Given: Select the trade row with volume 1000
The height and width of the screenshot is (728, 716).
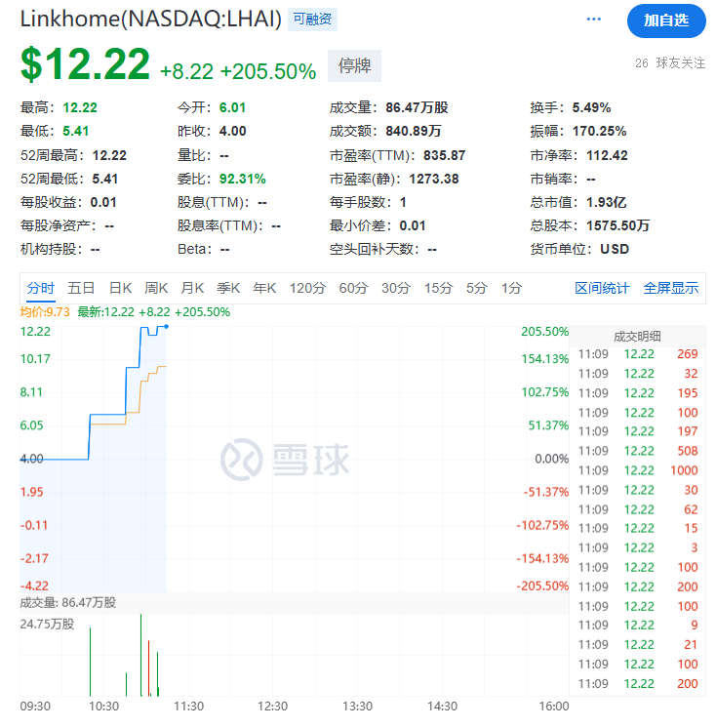Looking at the screenshot, I should 638,470.
